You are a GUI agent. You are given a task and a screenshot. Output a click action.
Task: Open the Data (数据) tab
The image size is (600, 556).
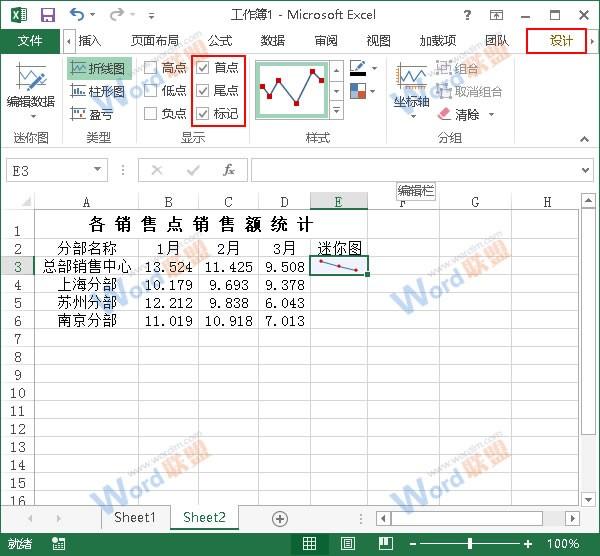click(273, 41)
